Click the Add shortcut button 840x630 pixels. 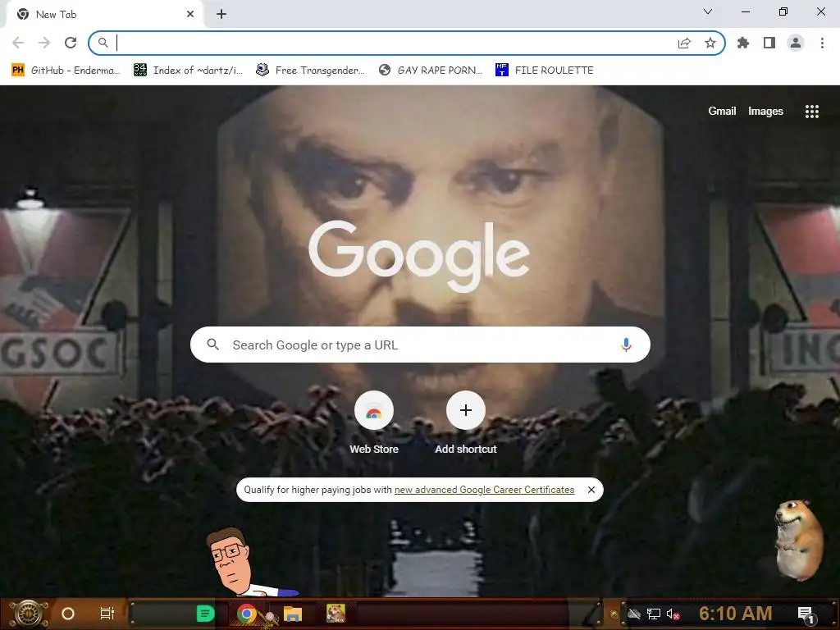pos(466,423)
